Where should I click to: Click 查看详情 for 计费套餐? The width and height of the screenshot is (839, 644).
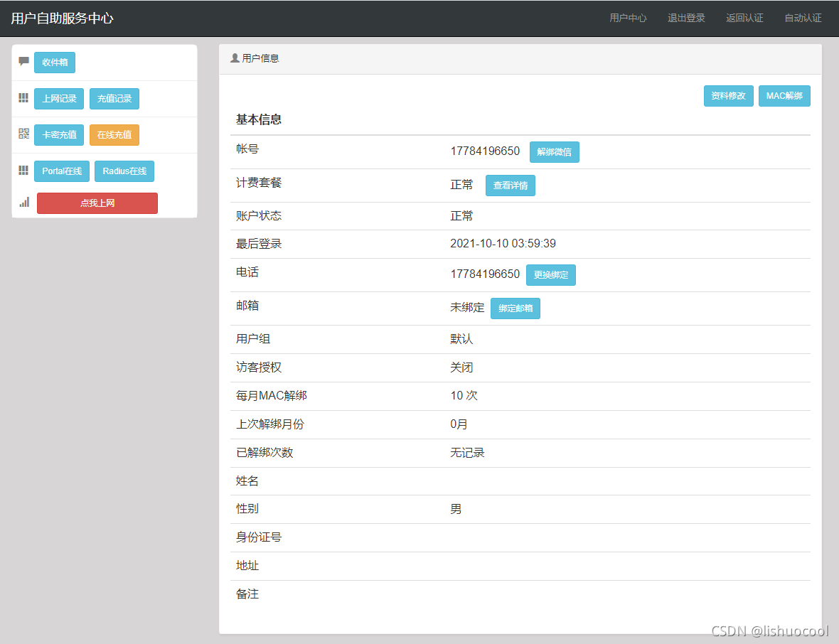pos(511,186)
